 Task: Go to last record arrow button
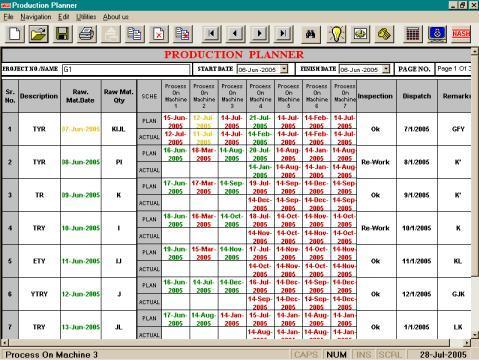pos(283,34)
